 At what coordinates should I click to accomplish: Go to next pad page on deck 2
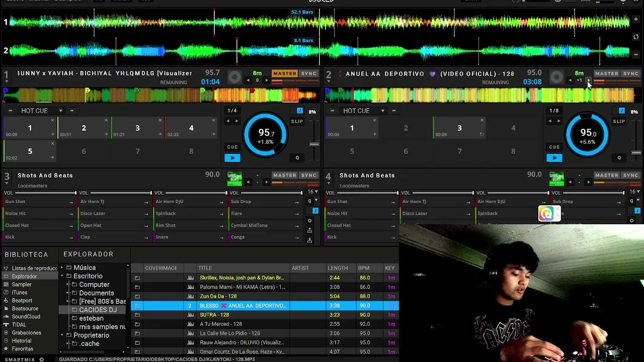(x=394, y=111)
